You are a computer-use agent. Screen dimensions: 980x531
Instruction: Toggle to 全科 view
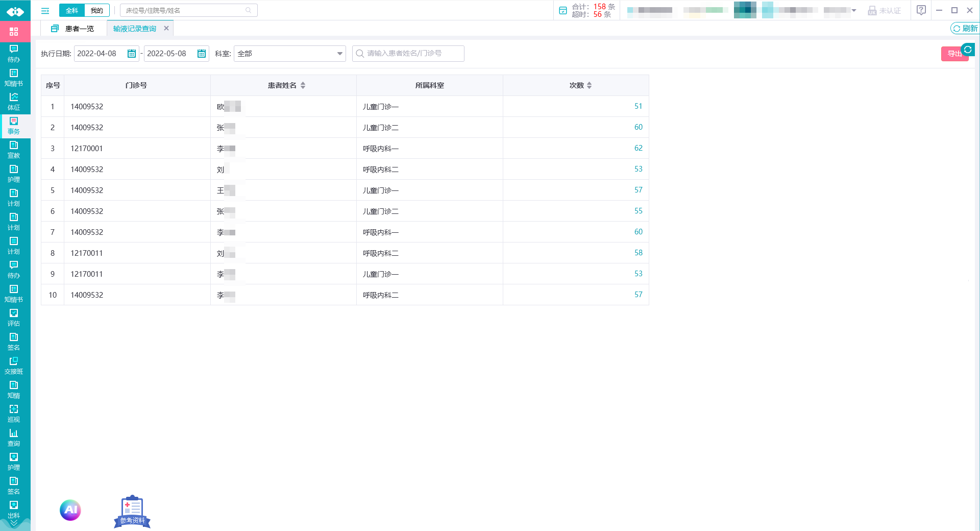(x=72, y=11)
